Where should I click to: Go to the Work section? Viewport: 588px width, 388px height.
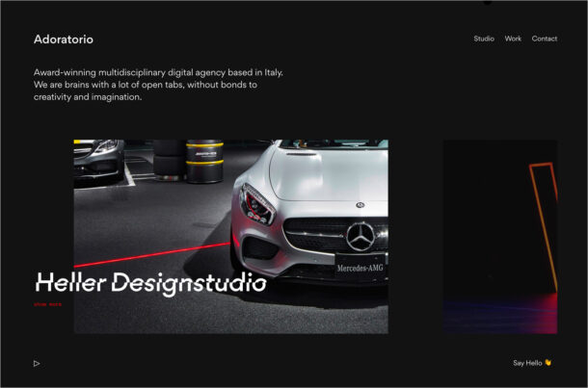[x=513, y=39]
